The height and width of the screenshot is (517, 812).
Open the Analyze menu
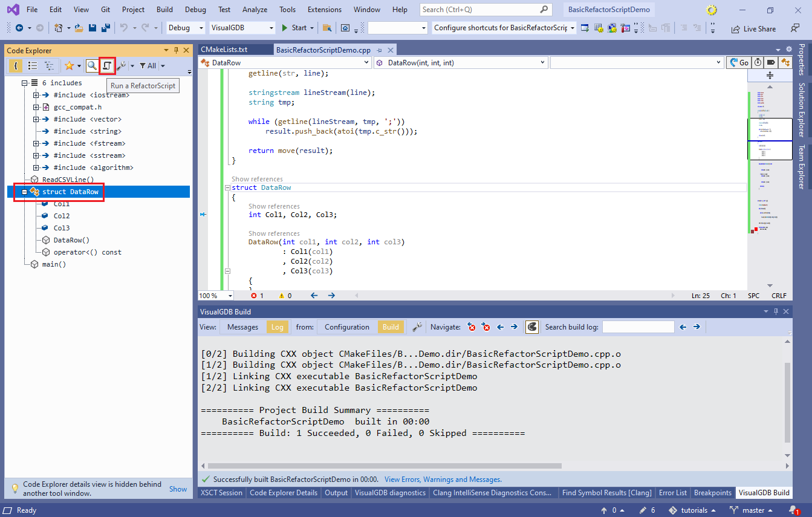[254, 10]
